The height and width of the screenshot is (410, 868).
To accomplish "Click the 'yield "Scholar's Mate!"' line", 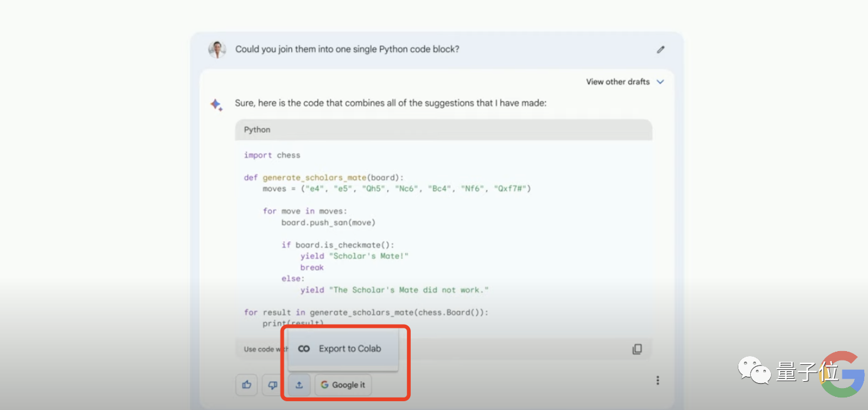I will click(x=354, y=256).
